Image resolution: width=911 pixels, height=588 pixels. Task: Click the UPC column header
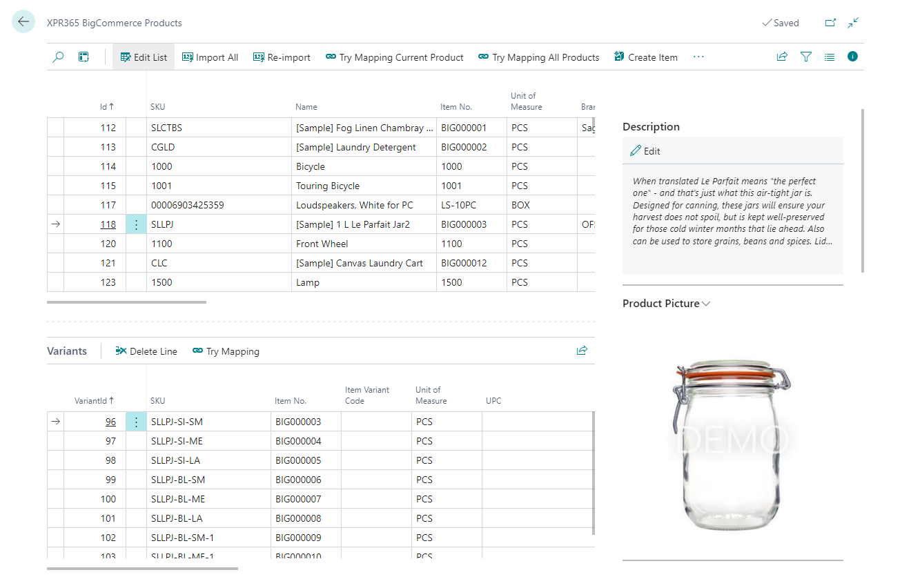pyautogui.click(x=493, y=401)
